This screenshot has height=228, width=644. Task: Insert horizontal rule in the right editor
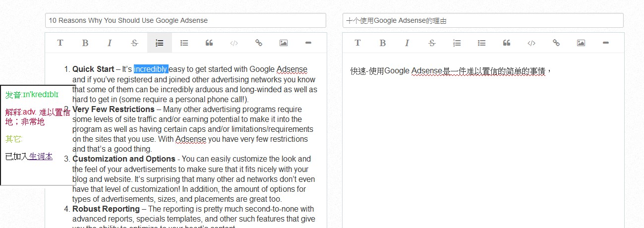(606, 43)
